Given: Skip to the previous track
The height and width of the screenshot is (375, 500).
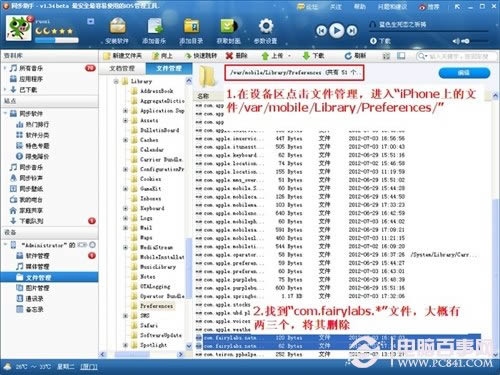Looking at the screenshot, I should [321, 31].
